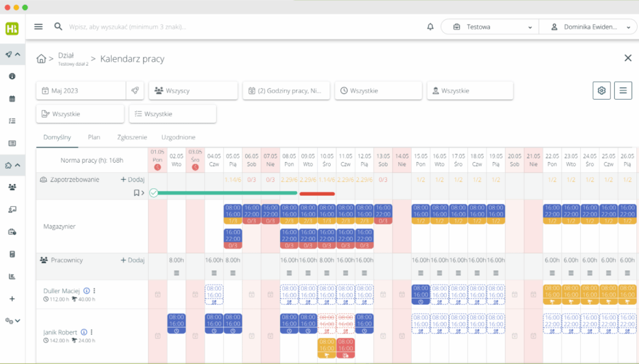Click the statistics chart icon in sidebar

click(12, 277)
